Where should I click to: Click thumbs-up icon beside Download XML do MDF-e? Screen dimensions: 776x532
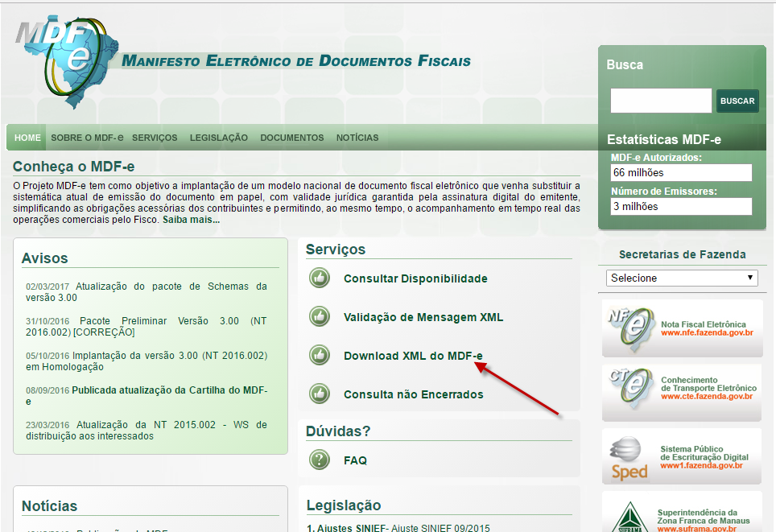320,355
